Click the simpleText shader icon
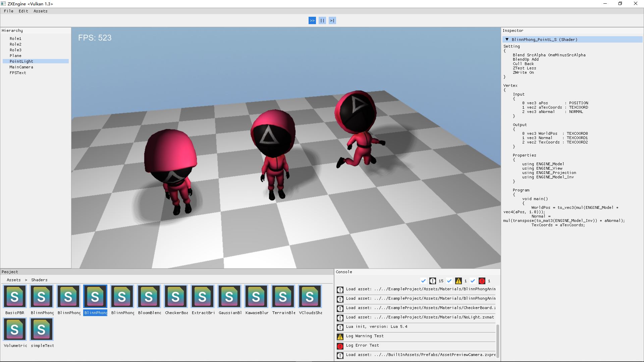The height and width of the screenshot is (362, 644). pos(42,329)
